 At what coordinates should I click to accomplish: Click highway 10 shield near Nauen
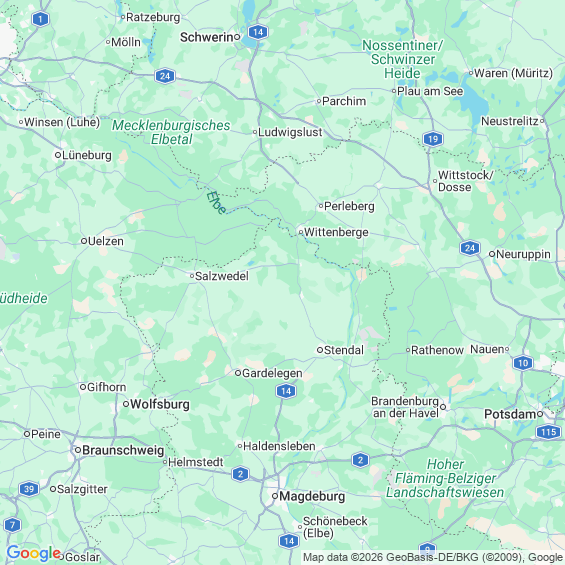click(x=523, y=363)
